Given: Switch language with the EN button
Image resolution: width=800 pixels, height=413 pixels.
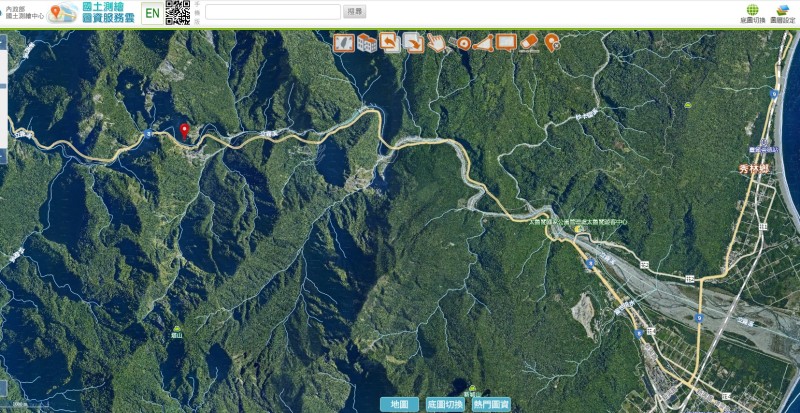Looking at the screenshot, I should (x=151, y=13).
